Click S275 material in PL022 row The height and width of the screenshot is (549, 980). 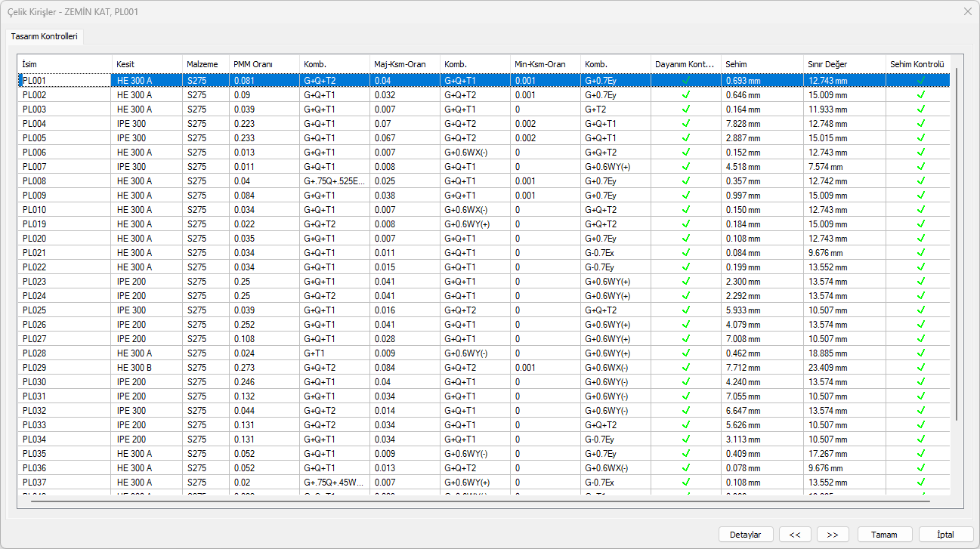206,267
